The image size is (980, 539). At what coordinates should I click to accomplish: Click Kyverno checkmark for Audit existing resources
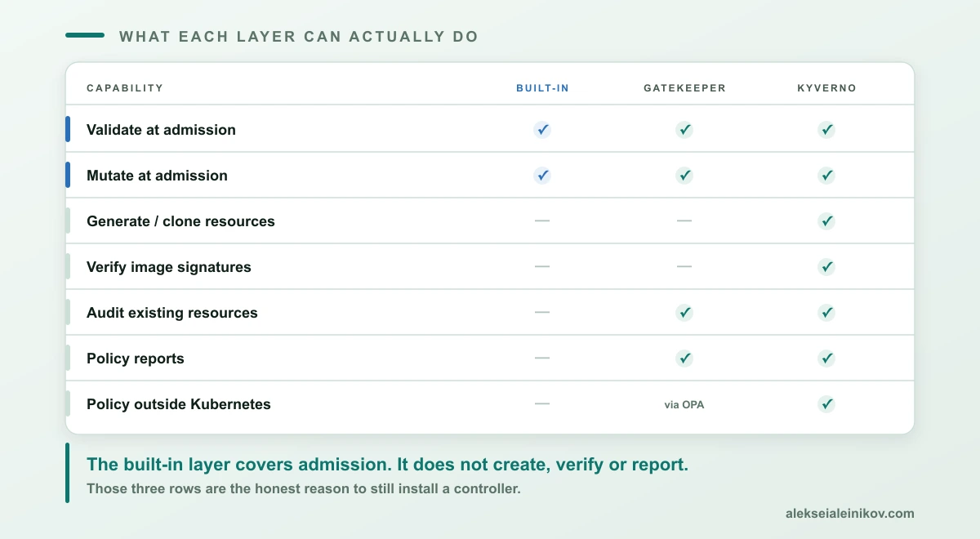(x=826, y=312)
